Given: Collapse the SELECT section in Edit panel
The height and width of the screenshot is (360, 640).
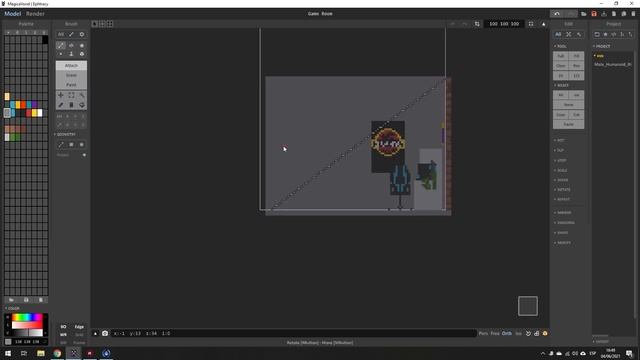Looking at the screenshot, I should [562, 85].
